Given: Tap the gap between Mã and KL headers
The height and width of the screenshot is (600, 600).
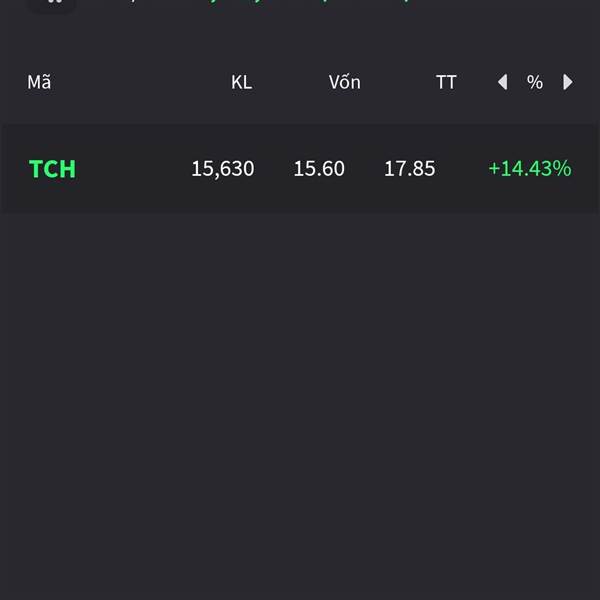Looking at the screenshot, I should 141,82.
